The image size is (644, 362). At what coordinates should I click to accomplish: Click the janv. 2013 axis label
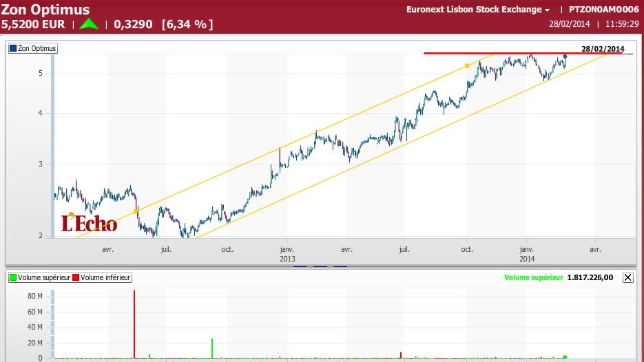tap(287, 254)
